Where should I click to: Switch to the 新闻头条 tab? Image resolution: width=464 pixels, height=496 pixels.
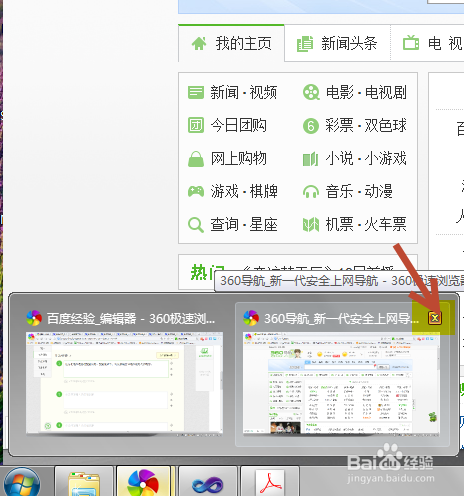[x=337, y=44]
